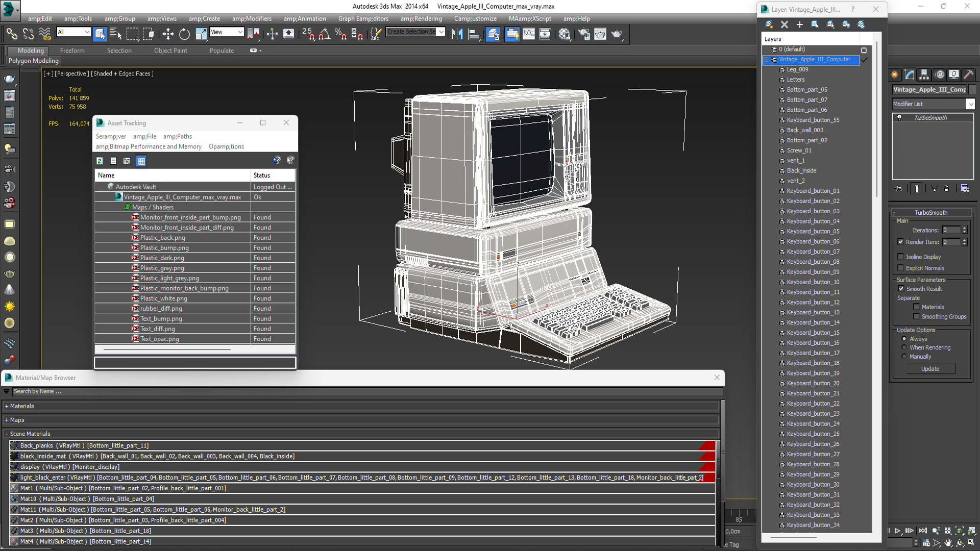Click Configure Modifier Sets icon
The height and width of the screenshot is (551, 980).
click(x=965, y=189)
